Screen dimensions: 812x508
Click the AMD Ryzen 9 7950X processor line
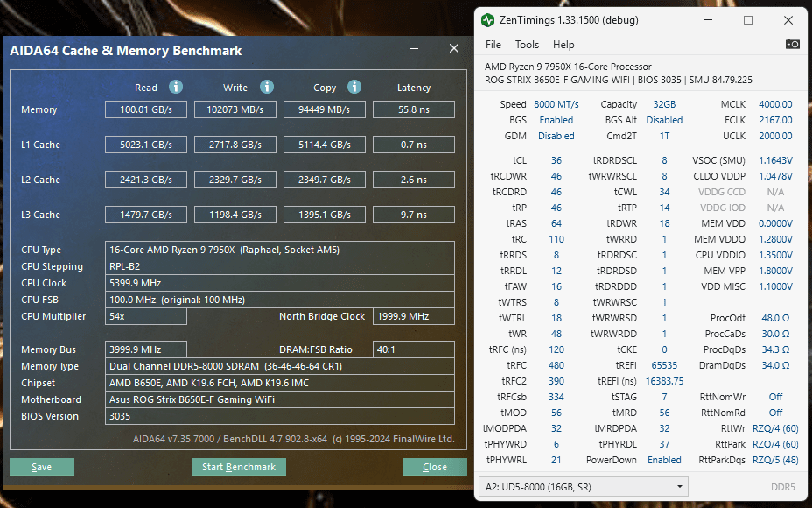pos(568,67)
